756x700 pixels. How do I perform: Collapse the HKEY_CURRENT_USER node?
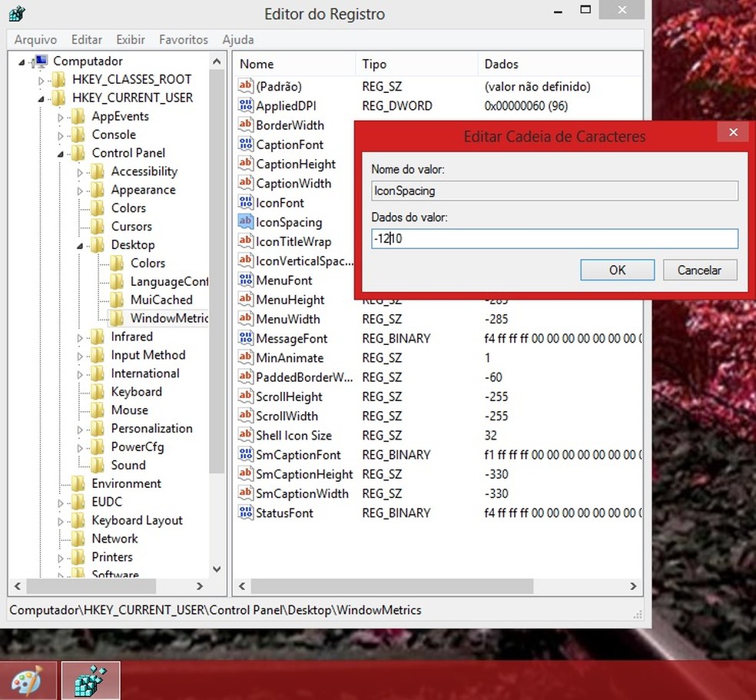(41, 99)
